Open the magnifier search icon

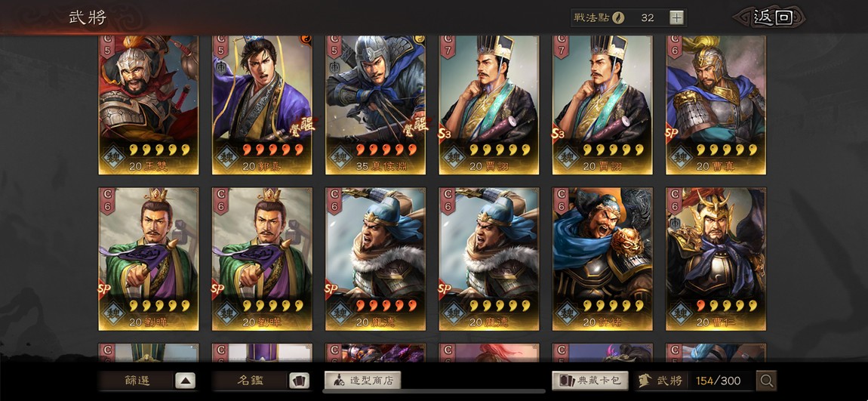(767, 381)
